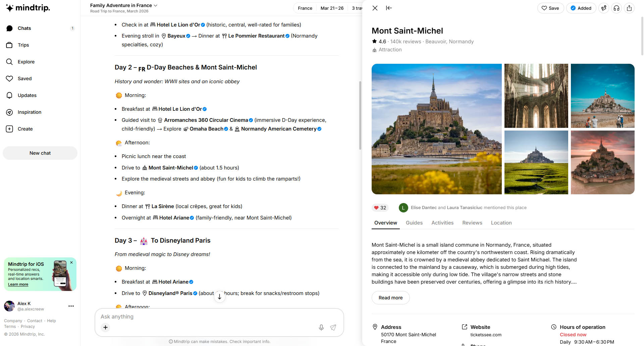Viewport: 644px width, 346px height.
Task: Open the Alex K account options menu
Action: tap(71, 306)
